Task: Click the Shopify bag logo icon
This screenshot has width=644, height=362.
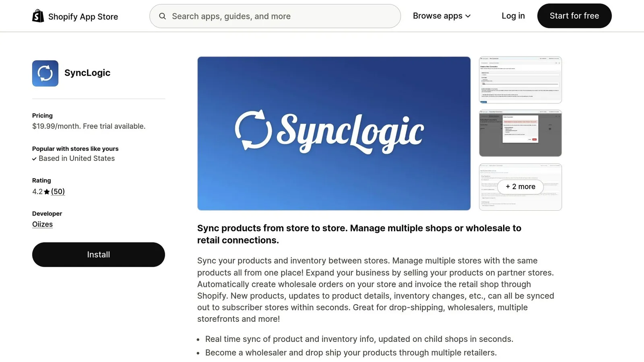Action: pyautogui.click(x=38, y=16)
